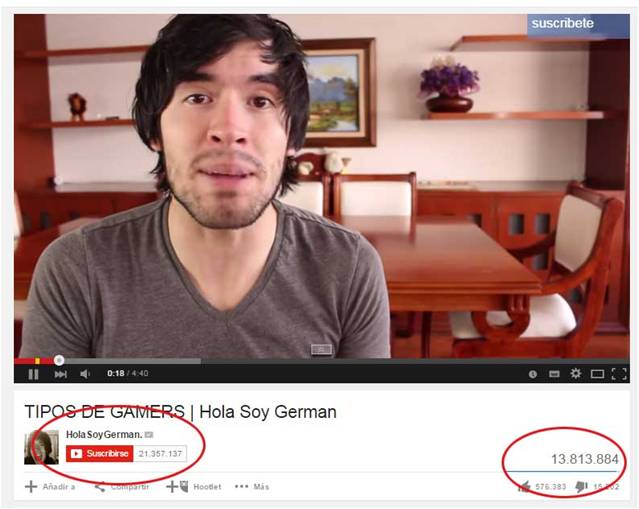This screenshot has height=509, width=639.
Task: Click the subscriber count 21.357.137 box
Action: [160, 454]
